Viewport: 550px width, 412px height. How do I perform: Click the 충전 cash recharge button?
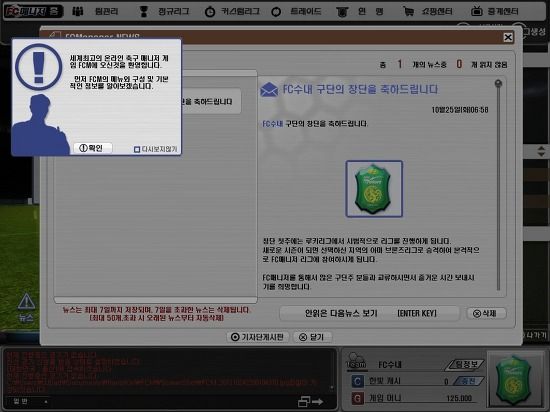[469, 381]
